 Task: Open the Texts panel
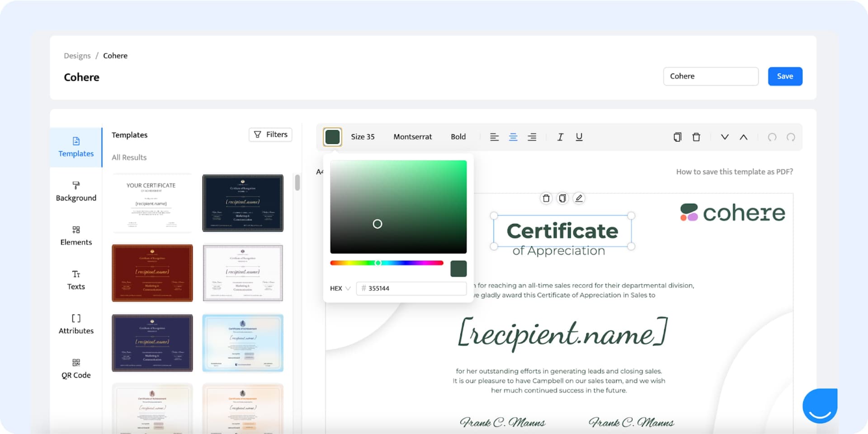pyautogui.click(x=75, y=279)
